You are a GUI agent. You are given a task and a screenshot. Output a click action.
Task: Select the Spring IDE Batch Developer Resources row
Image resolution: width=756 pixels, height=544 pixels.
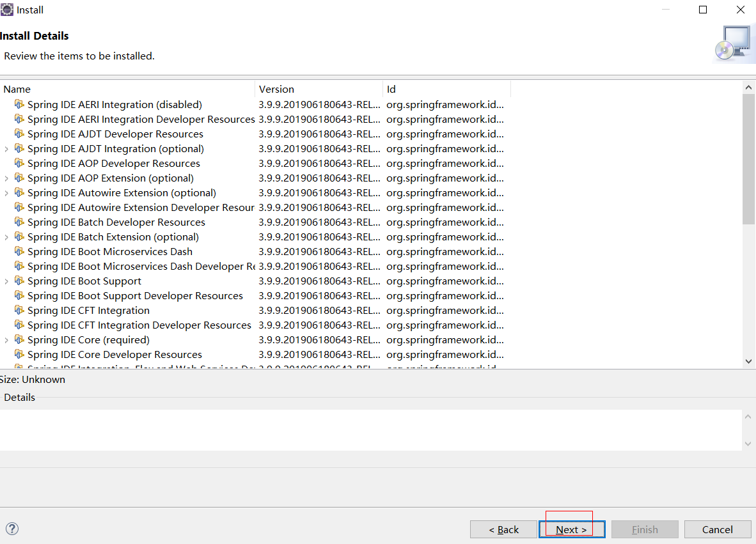click(255, 222)
